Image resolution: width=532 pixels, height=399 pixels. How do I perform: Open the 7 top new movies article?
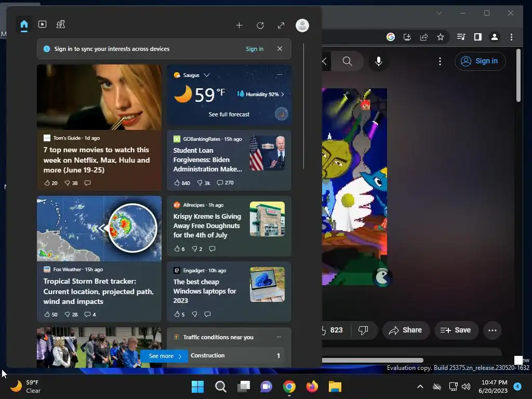click(97, 160)
